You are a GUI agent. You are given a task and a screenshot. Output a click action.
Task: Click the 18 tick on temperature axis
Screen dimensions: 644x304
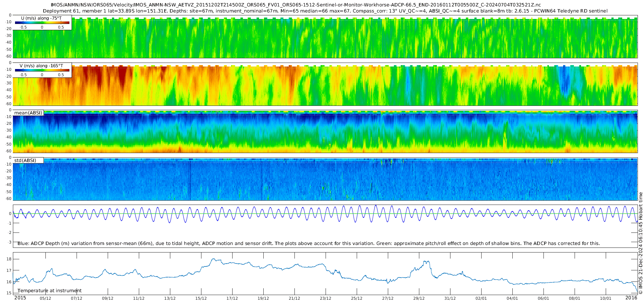pos(9,259)
